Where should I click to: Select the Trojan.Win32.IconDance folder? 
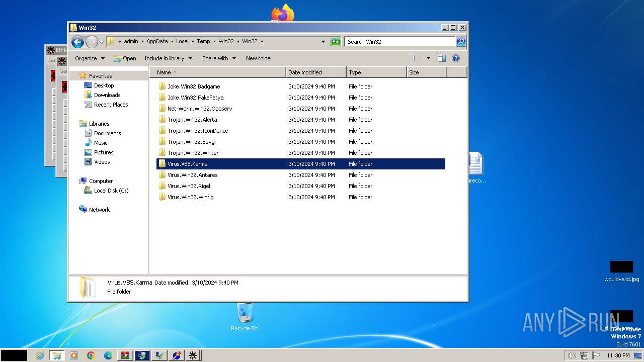pyautogui.click(x=300, y=131)
